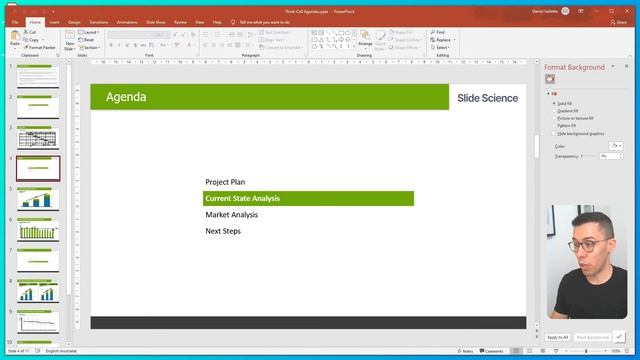Collapse the Fill section expander

click(x=548, y=94)
